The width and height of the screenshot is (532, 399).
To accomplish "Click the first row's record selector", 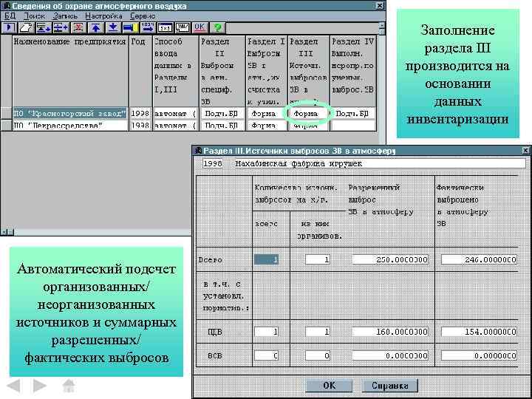I will tap(6, 114).
